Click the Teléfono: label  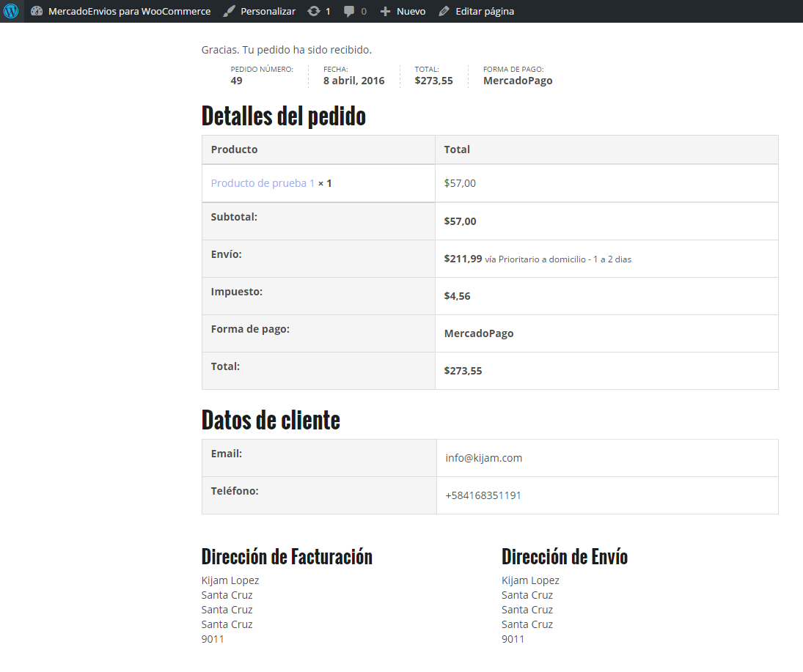click(x=235, y=491)
